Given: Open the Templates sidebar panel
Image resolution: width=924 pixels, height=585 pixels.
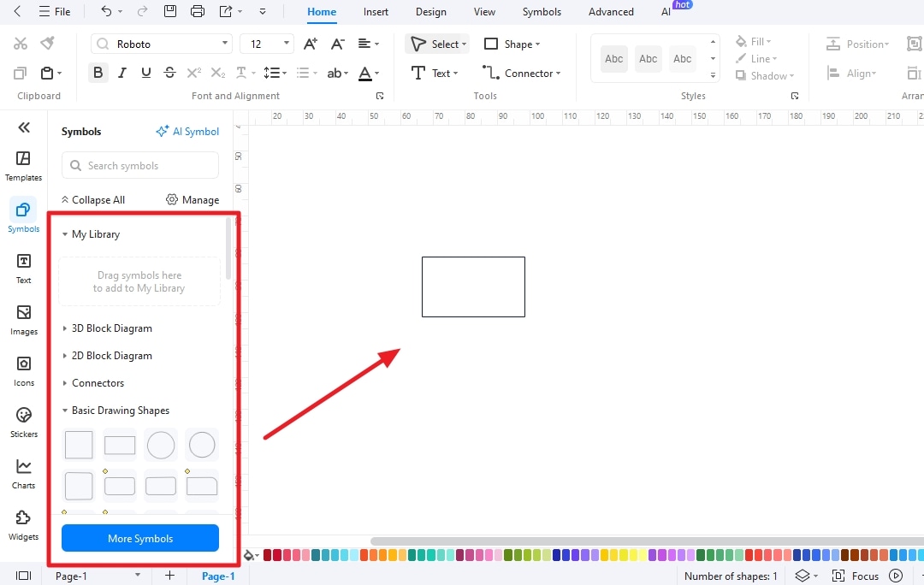Looking at the screenshot, I should tap(24, 166).
